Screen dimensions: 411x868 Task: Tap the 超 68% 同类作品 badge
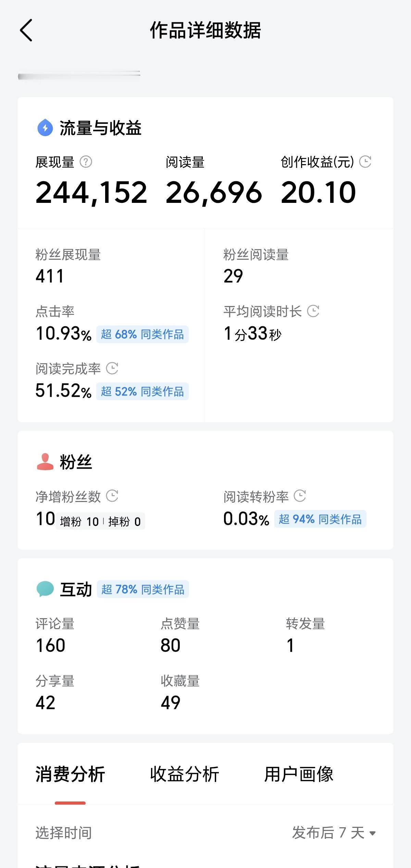142,334
